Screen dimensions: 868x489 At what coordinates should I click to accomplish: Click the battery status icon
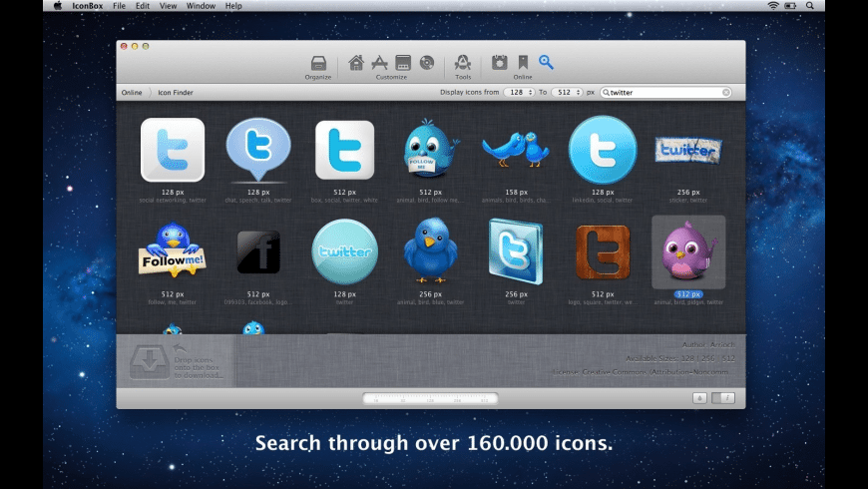click(790, 6)
